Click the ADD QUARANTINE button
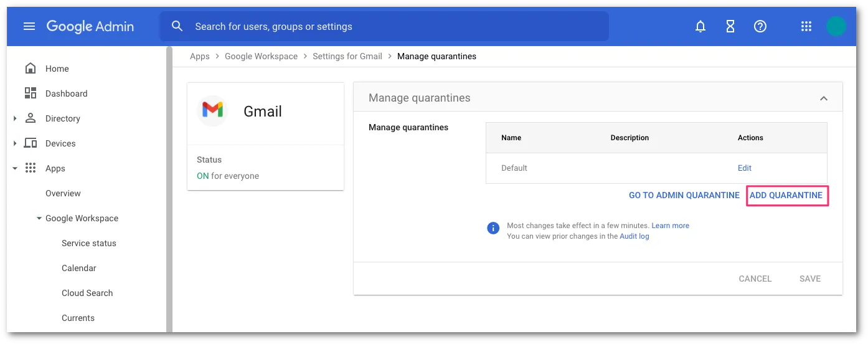This screenshot has height=344, width=868. [786, 195]
